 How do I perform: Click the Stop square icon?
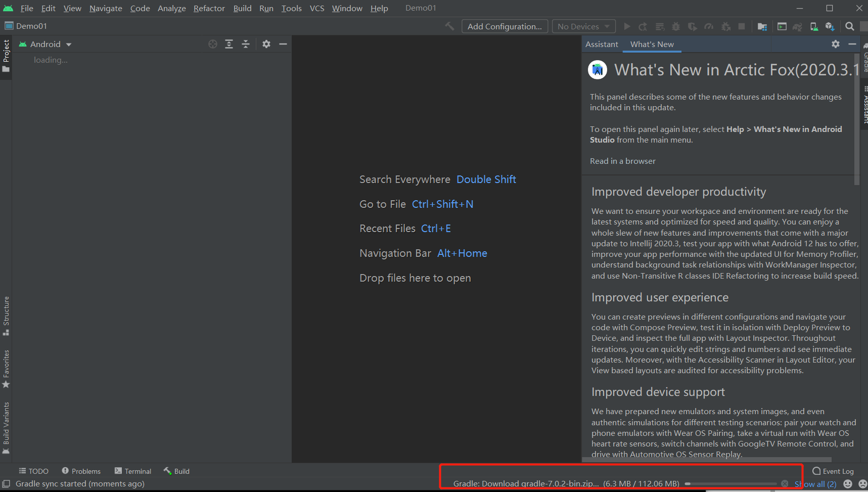[742, 26]
